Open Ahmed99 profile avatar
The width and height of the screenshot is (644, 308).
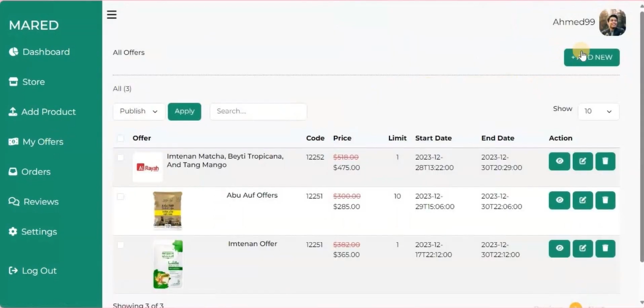coord(612,22)
